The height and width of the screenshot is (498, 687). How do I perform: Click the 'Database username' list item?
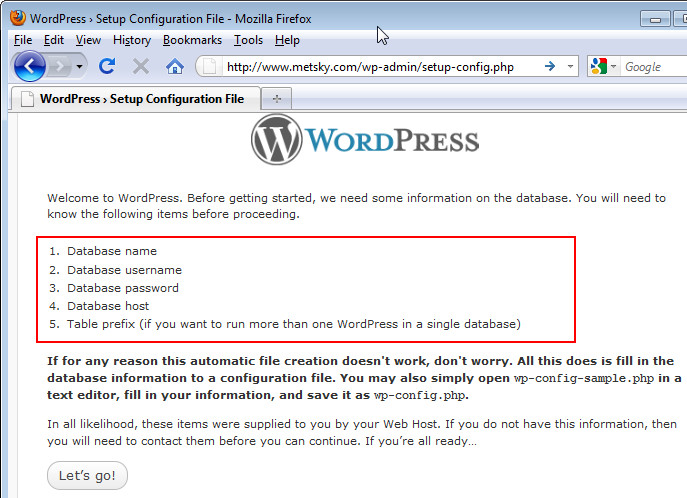click(x=124, y=270)
